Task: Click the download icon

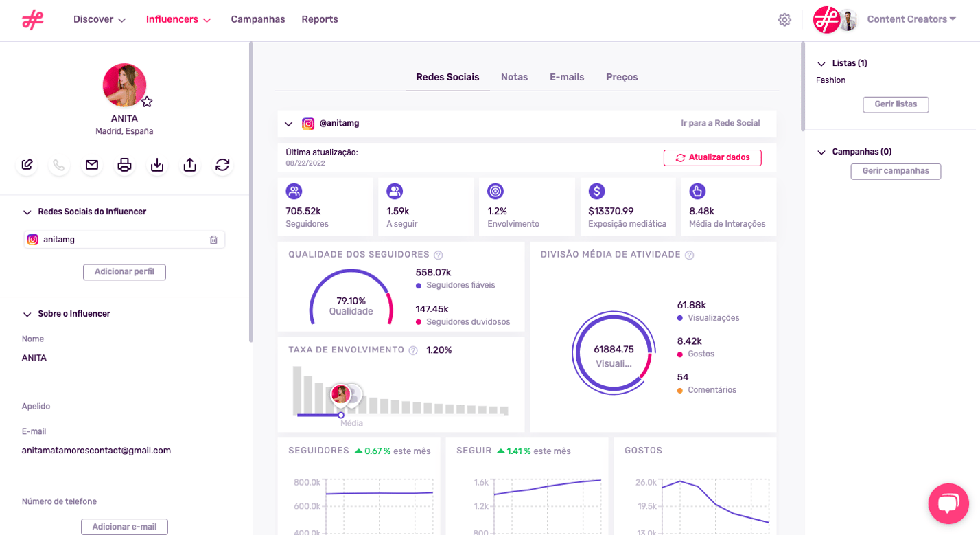Action: [x=157, y=165]
